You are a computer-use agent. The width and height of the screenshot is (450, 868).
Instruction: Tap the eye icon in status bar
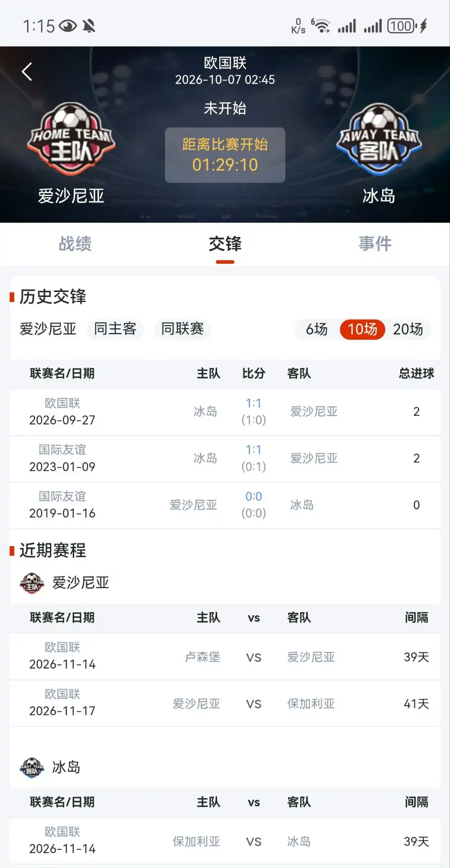click(x=68, y=26)
